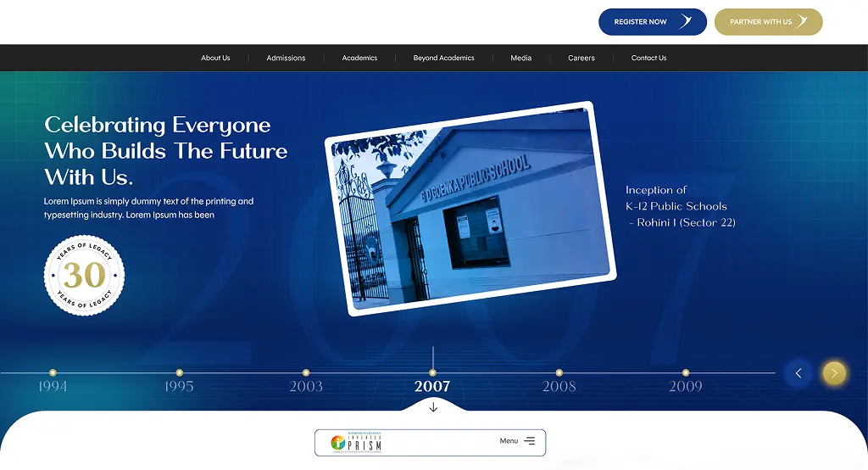
Task: Click the down arrow below the timeline
Action: [x=433, y=407]
